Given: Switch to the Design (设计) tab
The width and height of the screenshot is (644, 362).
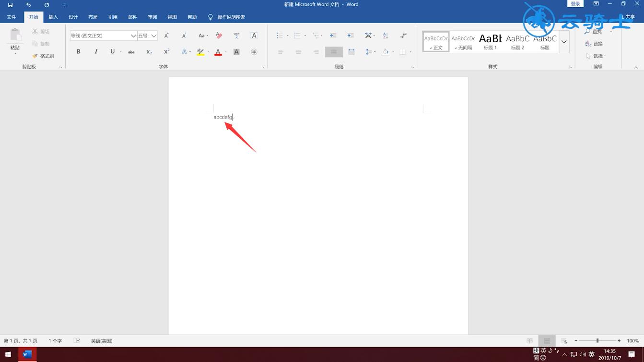Looking at the screenshot, I should point(73,17).
